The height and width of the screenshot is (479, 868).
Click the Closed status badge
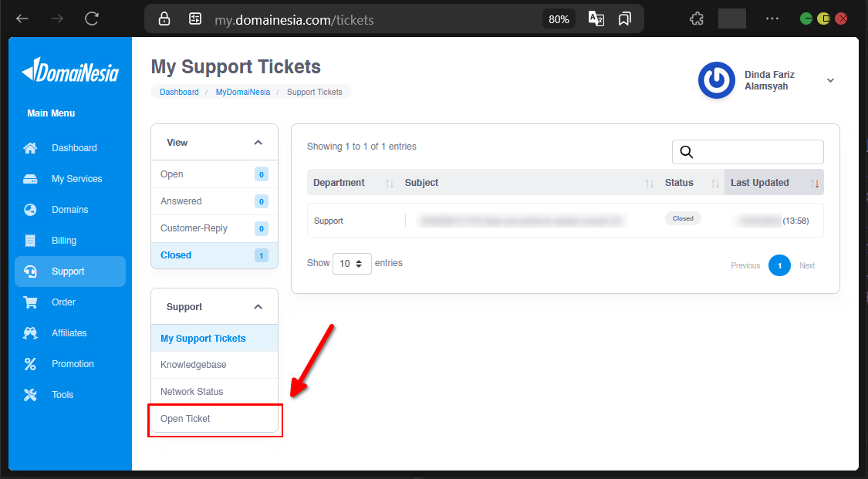point(683,218)
